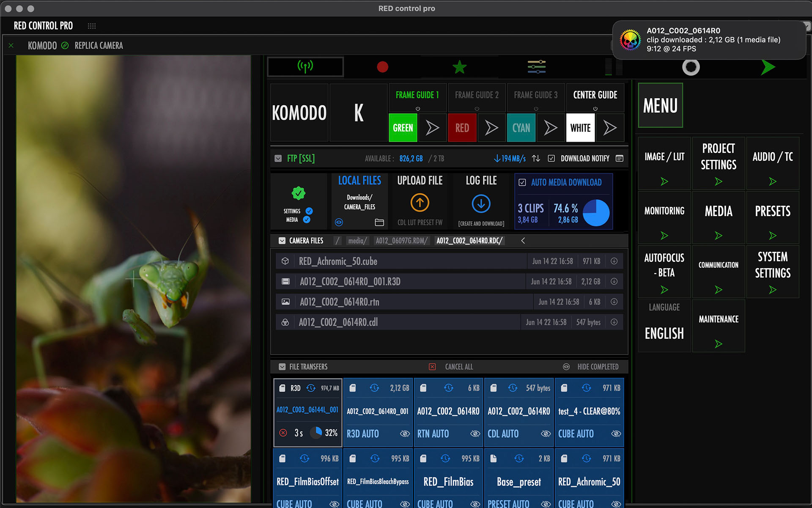Select the RED frame guide color swatch
This screenshot has height=508, width=812.
(462, 128)
